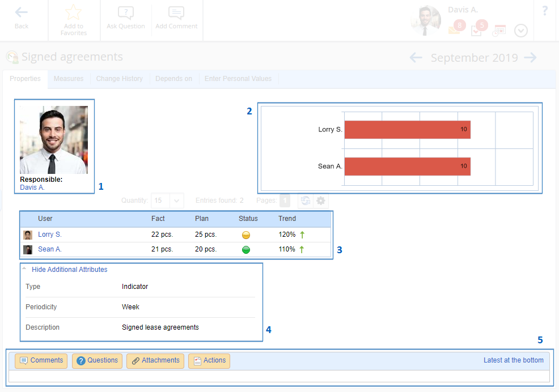559x392 pixels.
Task: Open the Change History tab
Action: point(119,79)
